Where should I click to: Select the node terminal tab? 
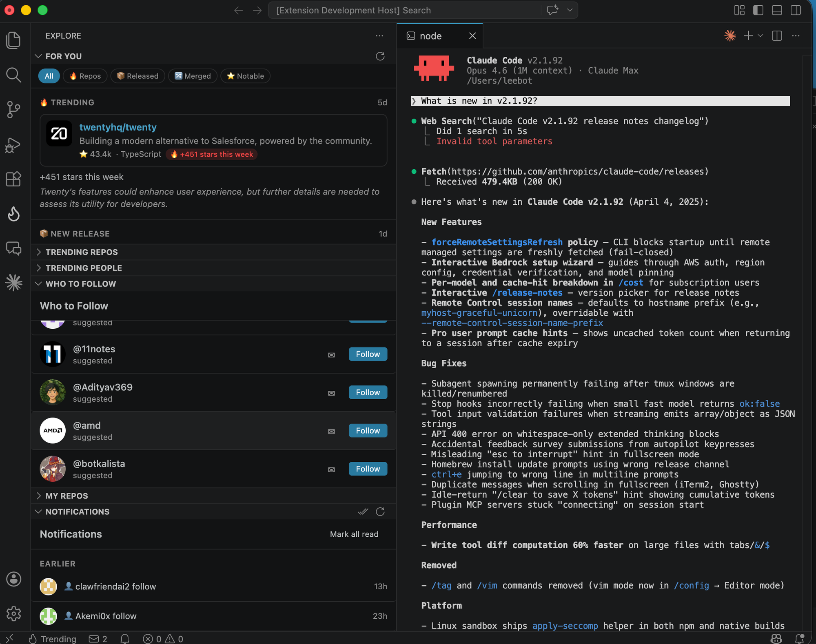(x=430, y=36)
